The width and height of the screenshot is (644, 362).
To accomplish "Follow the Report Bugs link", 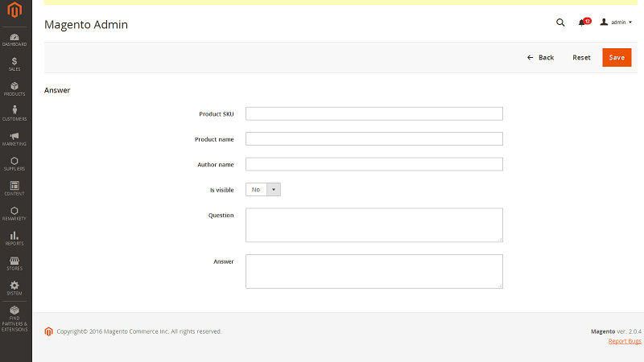I will pyautogui.click(x=625, y=342).
